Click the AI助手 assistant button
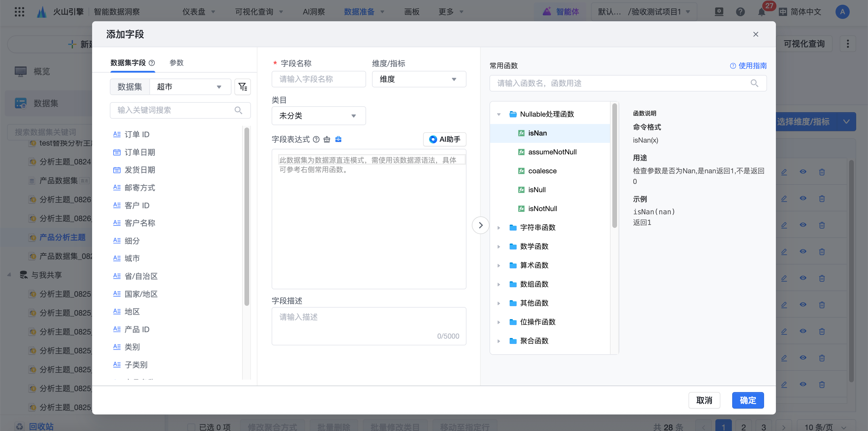 (x=444, y=139)
